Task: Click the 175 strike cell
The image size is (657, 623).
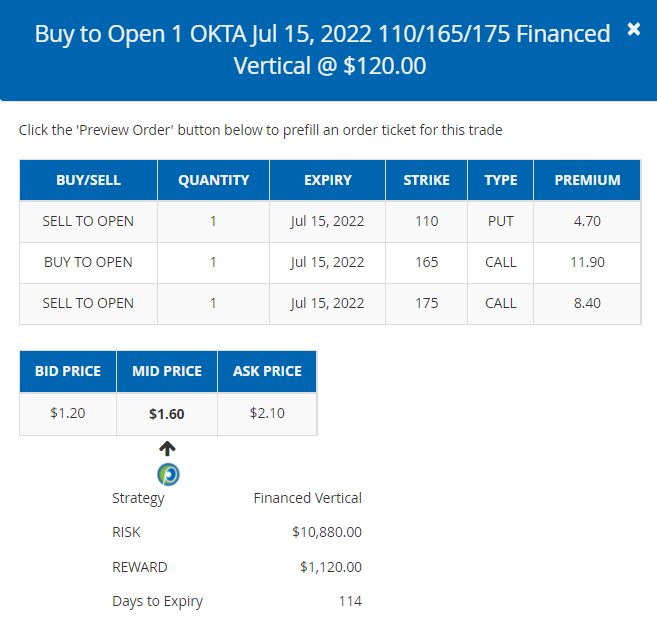Action: coord(427,303)
